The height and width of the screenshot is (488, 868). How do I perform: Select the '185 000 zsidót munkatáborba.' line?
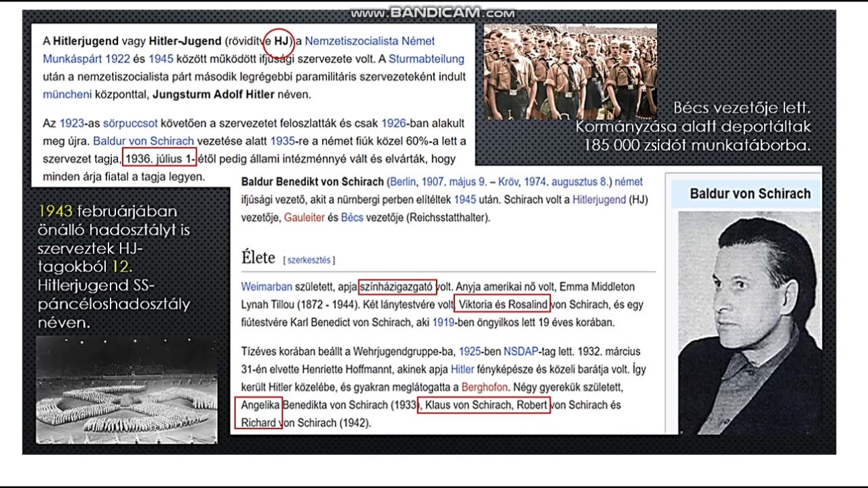(698, 144)
